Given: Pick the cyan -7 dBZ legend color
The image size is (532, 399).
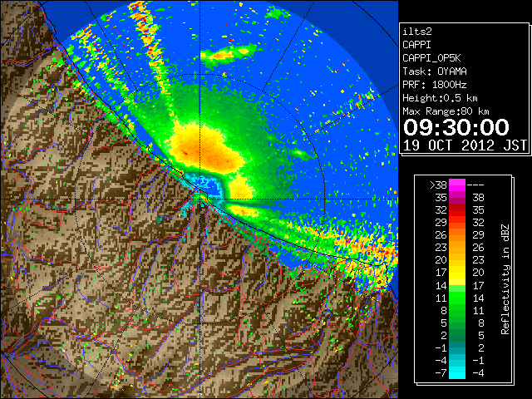Looking at the screenshot, I should pos(457,373).
